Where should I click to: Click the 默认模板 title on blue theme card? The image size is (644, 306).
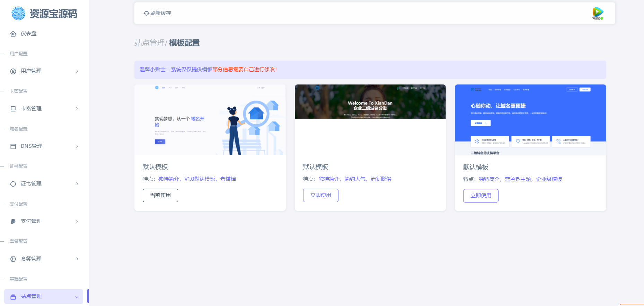476,167
